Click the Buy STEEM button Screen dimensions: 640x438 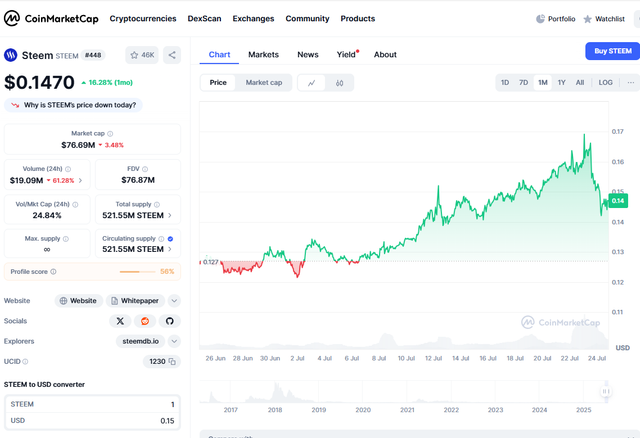[x=613, y=51]
